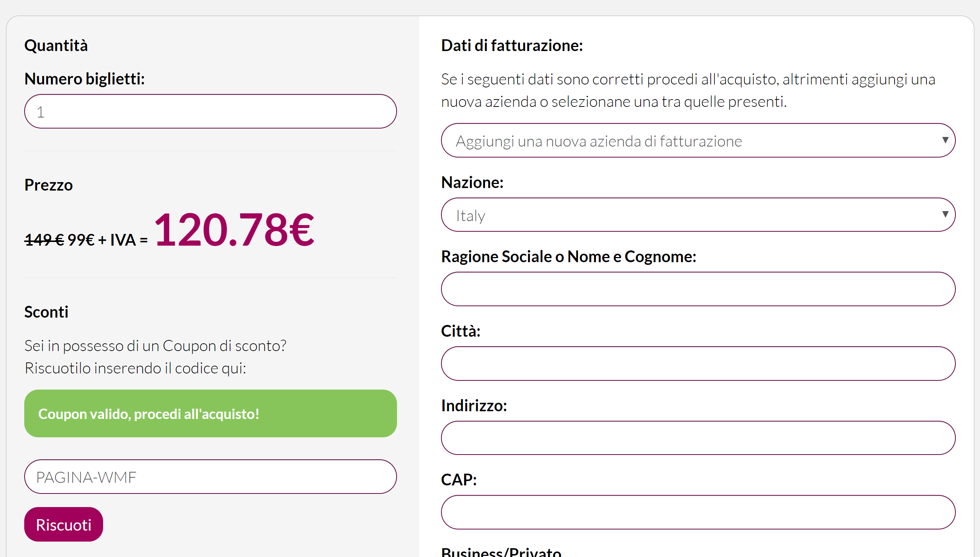The height and width of the screenshot is (557, 980).
Task: Click the Numero biglietti quantity field
Action: [210, 111]
